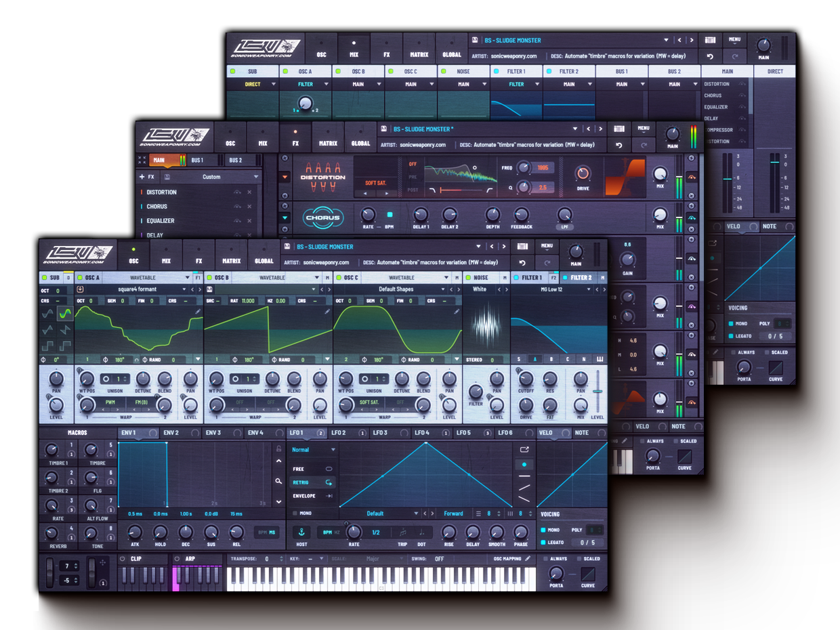The height and width of the screenshot is (630, 840).
Task: Click the magnifier zoom icon in ENV 1
Action: point(278,481)
